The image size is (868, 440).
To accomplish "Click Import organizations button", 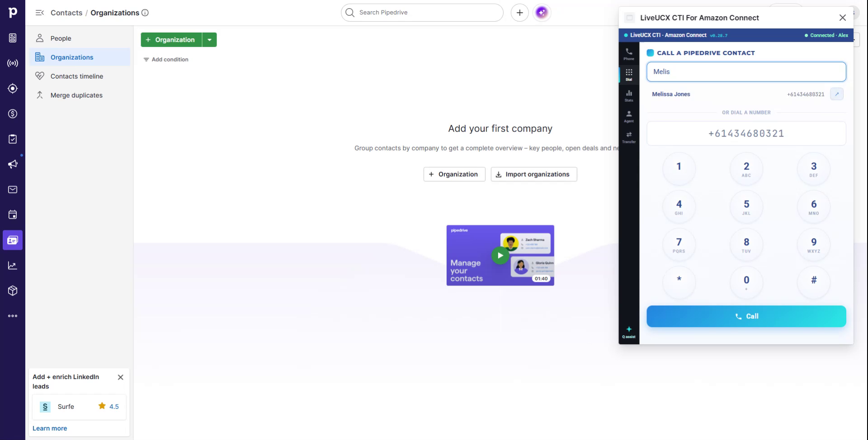I will click(x=533, y=174).
